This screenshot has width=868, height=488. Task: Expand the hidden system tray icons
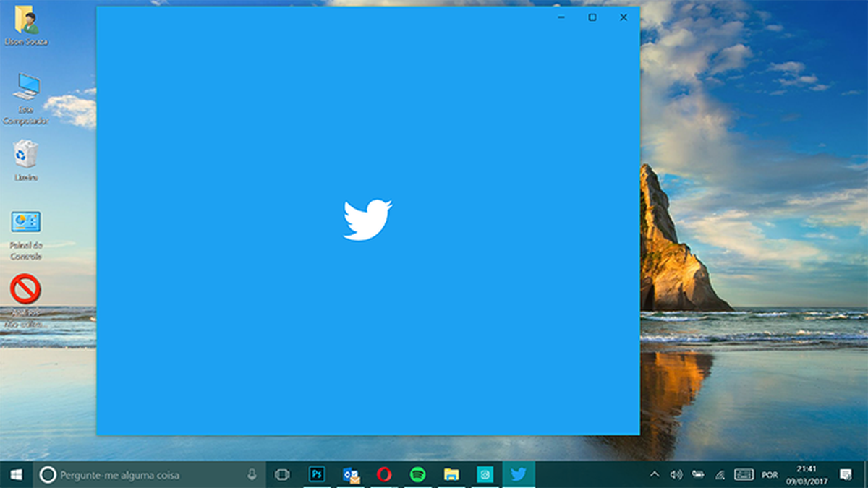(655, 475)
